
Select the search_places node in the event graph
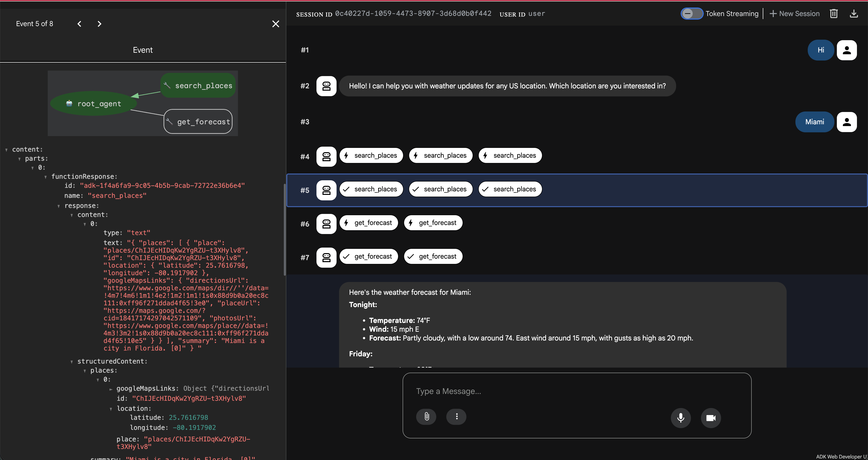[198, 85]
